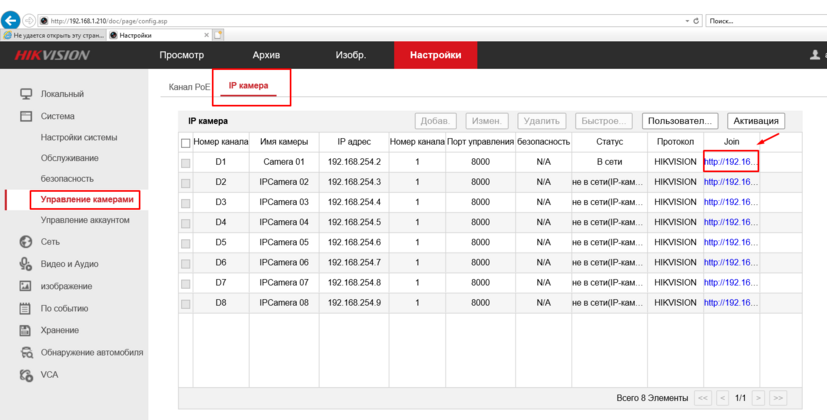Click the Хранение storage icon
The height and width of the screenshot is (420, 827).
pyautogui.click(x=26, y=330)
